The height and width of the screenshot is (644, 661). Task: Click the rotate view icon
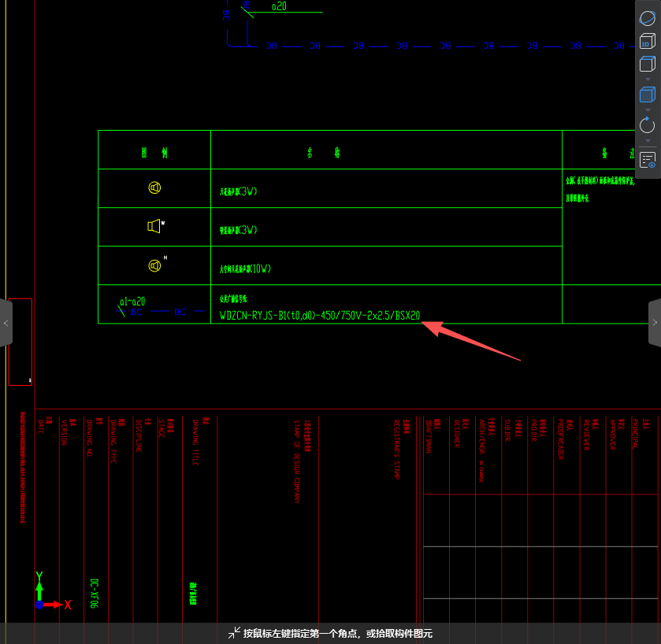tap(647, 125)
